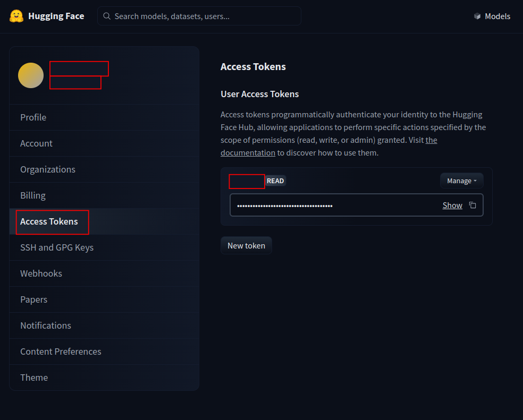Open Organizations in sidebar
523x420 pixels.
pyautogui.click(x=48, y=169)
